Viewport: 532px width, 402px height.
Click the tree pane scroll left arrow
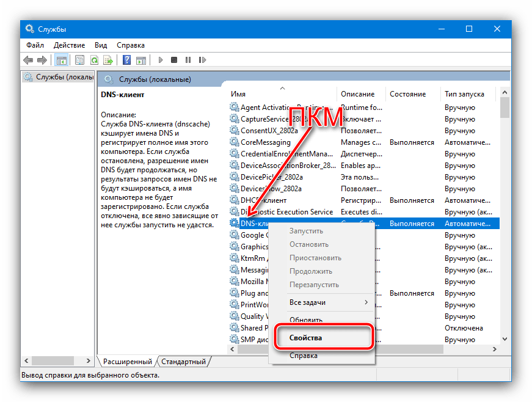26,360
